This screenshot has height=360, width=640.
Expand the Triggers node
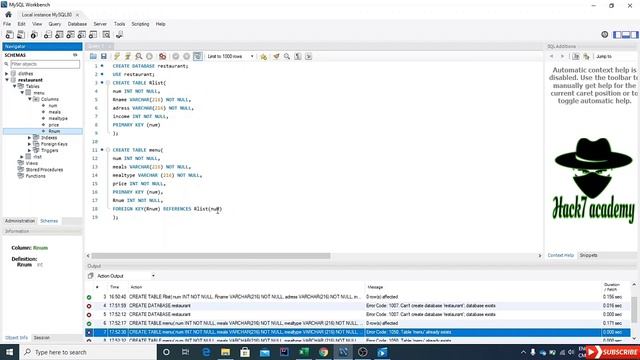(x=29, y=151)
